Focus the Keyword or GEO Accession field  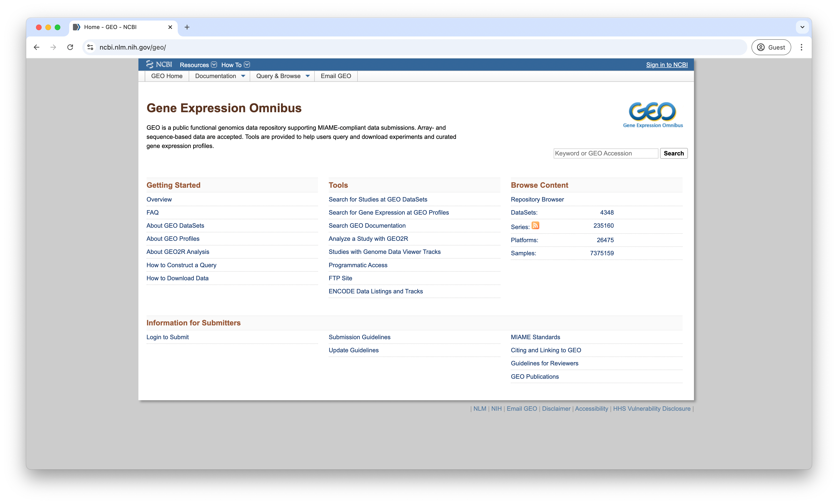(606, 154)
